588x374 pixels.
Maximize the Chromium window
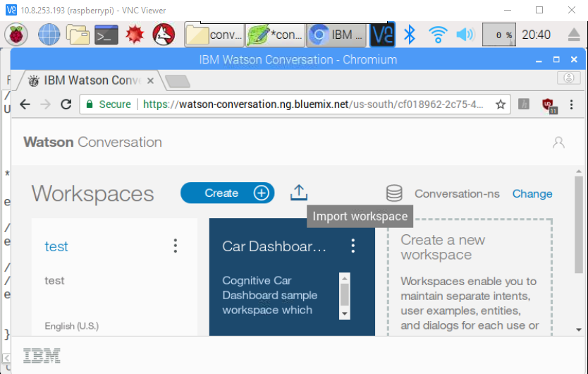pos(556,59)
